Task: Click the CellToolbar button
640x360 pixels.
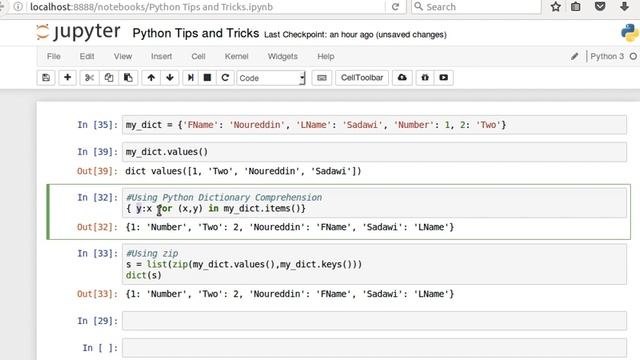Action: click(362, 78)
